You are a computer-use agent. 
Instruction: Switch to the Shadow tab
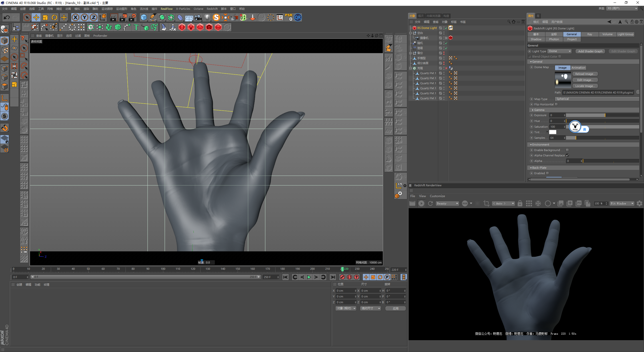(536, 39)
